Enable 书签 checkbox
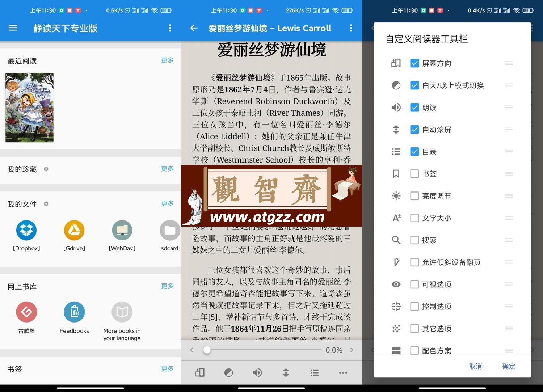 coord(414,174)
